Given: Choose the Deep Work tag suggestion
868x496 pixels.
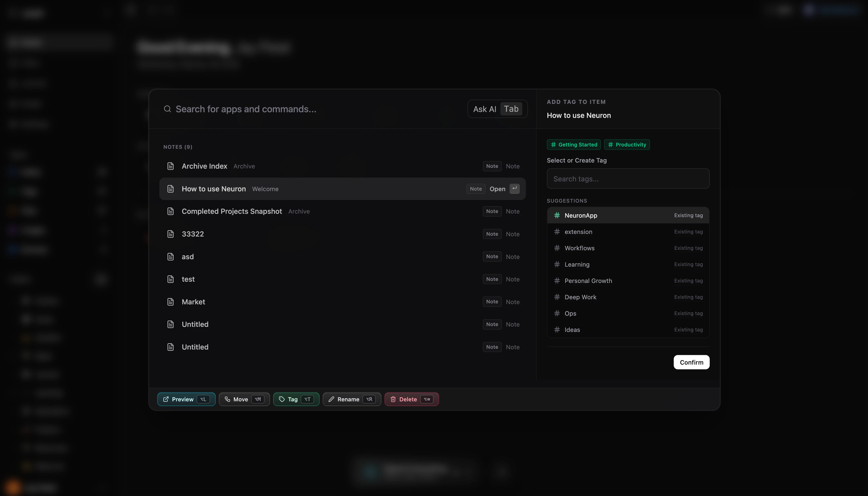Looking at the screenshot, I should pos(628,297).
